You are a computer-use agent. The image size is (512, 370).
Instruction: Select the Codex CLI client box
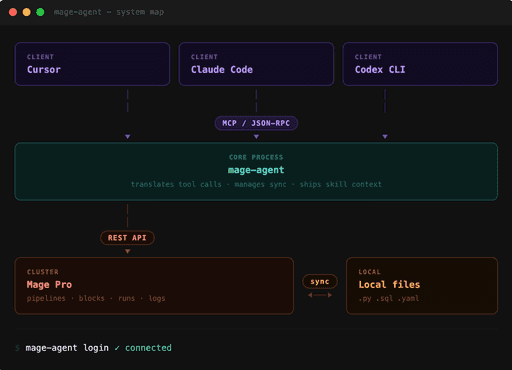pos(420,64)
